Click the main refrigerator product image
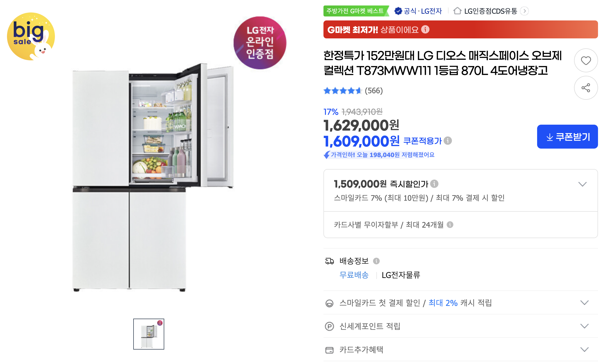 (x=153, y=177)
